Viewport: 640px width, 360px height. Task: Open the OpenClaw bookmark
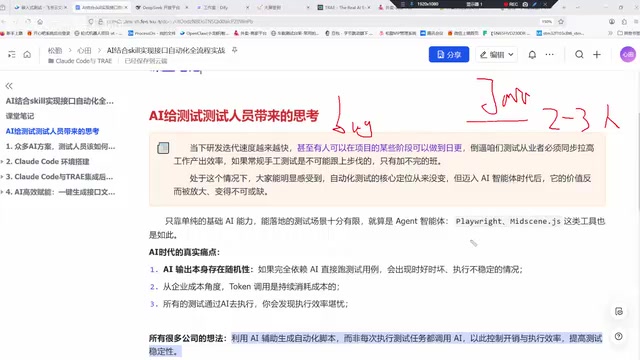coord(204,33)
